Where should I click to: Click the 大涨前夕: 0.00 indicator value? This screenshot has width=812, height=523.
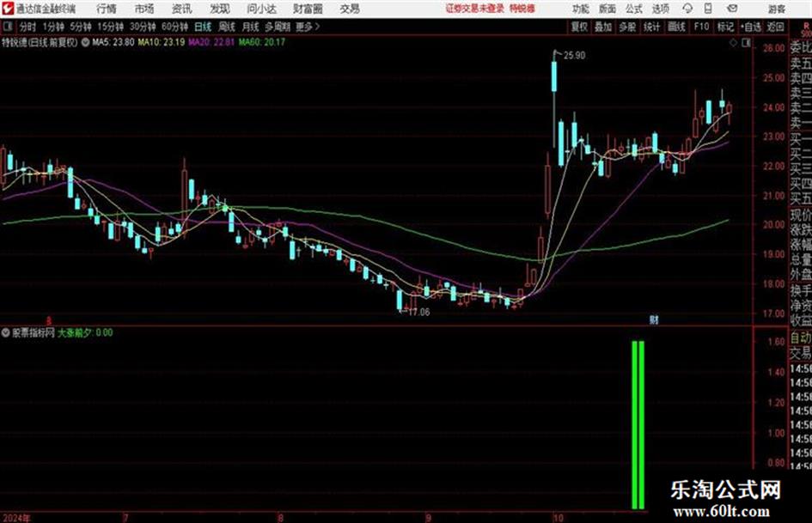point(85,332)
